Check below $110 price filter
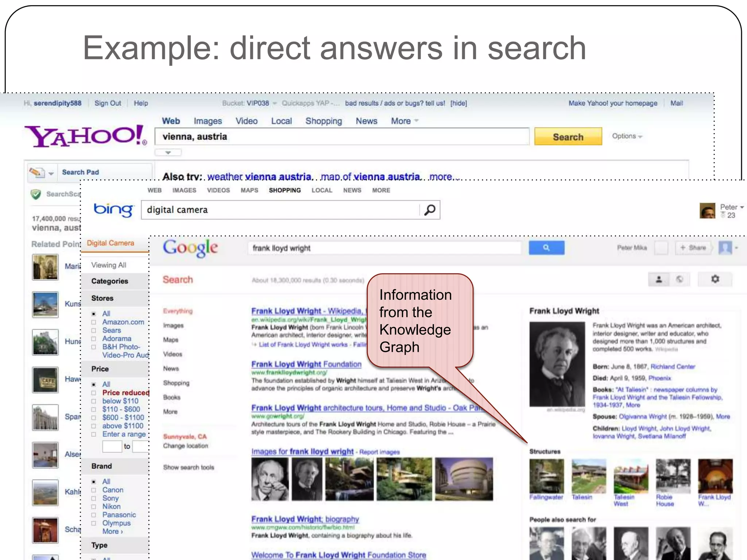 click(94, 401)
